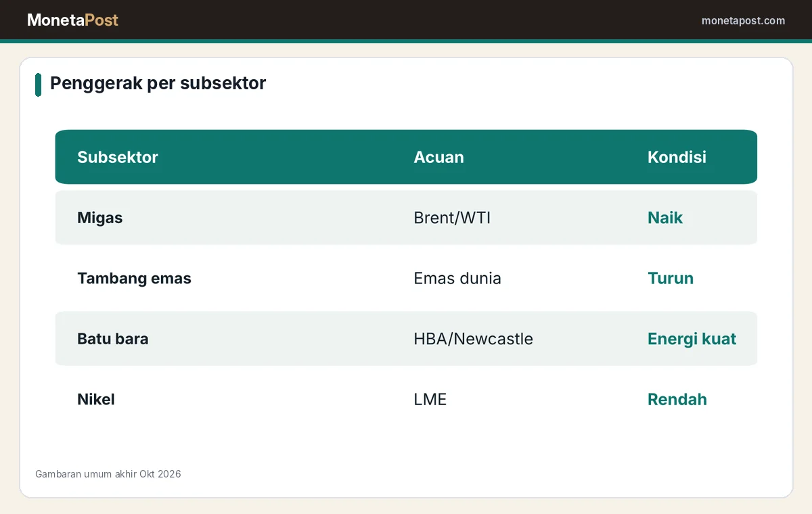Open the MonetaPost logo link

point(72,20)
